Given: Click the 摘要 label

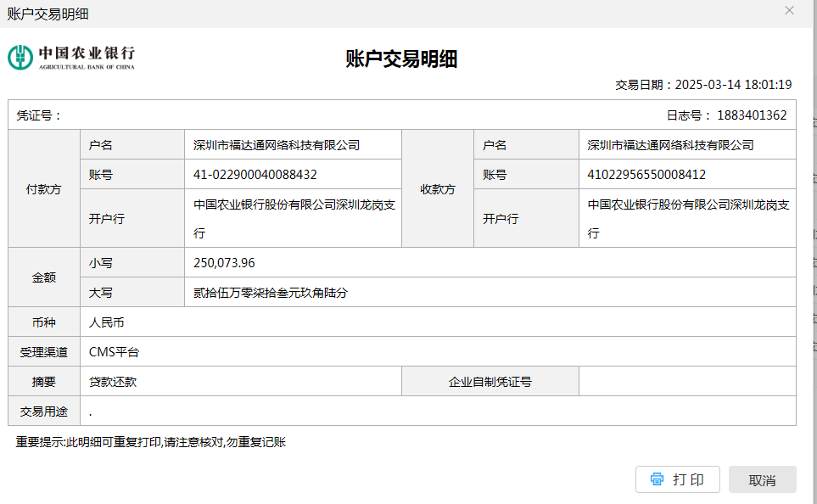Looking at the screenshot, I should tap(44, 382).
